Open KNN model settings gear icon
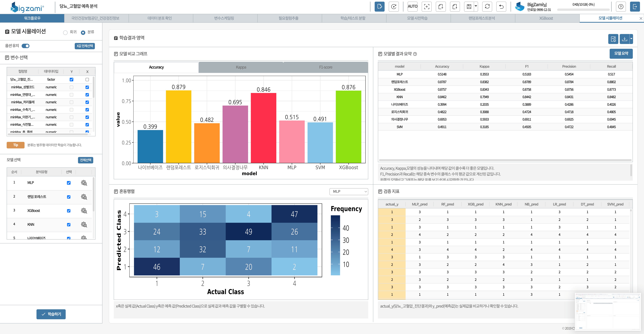 click(84, 225)
